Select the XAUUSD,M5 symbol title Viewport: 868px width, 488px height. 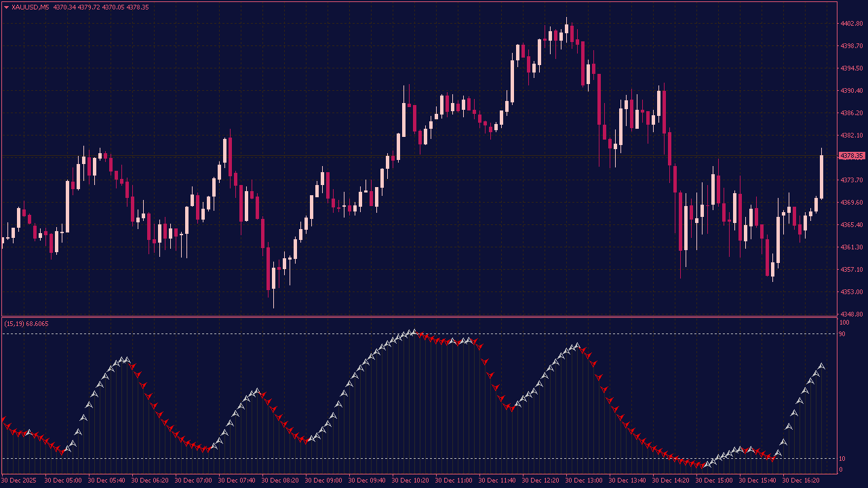point(33,6)
